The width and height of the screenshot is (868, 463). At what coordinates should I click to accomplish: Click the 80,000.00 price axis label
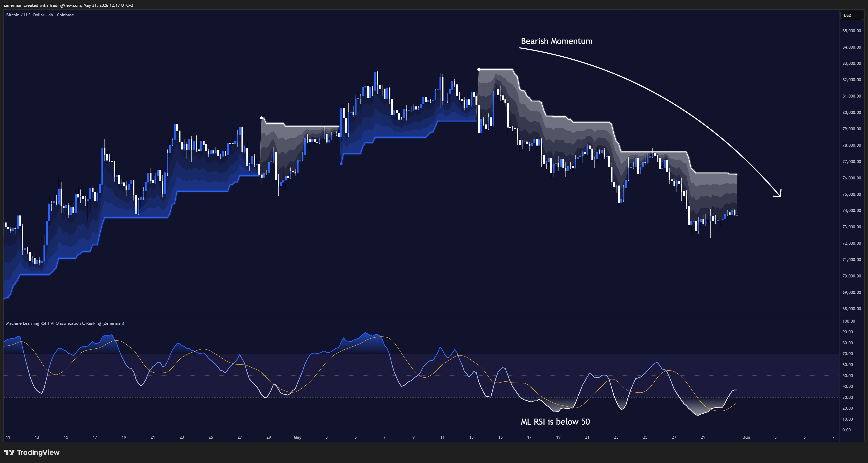click(x=851, y=113)
